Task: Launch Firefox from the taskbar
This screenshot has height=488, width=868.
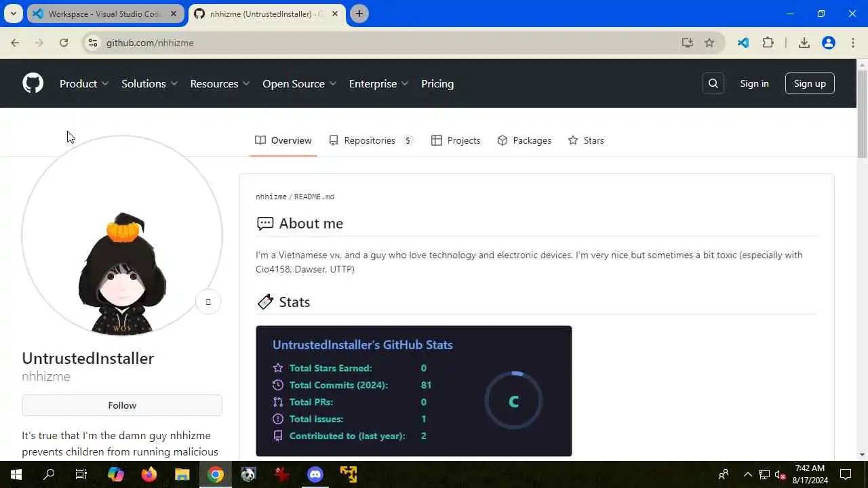Action: click(x=149, y=474)
